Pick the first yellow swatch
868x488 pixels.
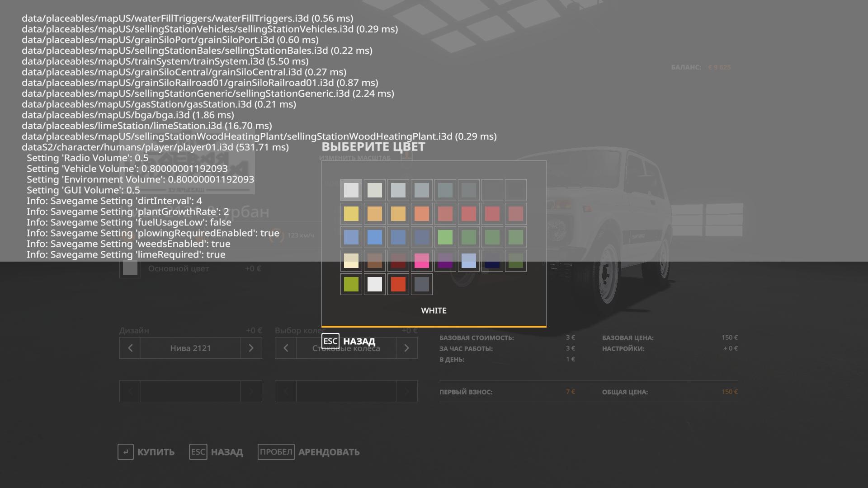[x=351, y=214]
